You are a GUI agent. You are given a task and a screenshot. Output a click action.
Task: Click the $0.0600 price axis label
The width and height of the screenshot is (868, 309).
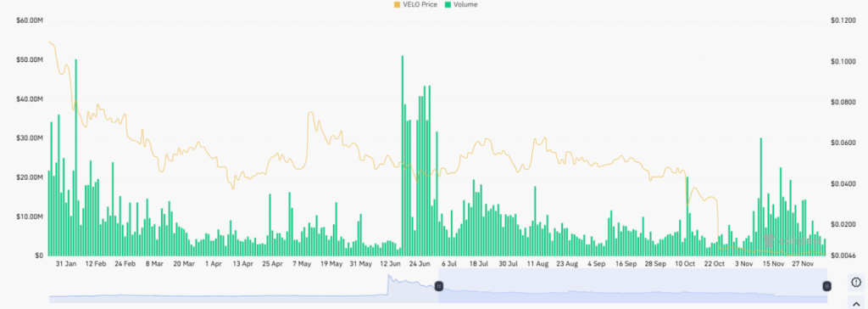(843, 143)
